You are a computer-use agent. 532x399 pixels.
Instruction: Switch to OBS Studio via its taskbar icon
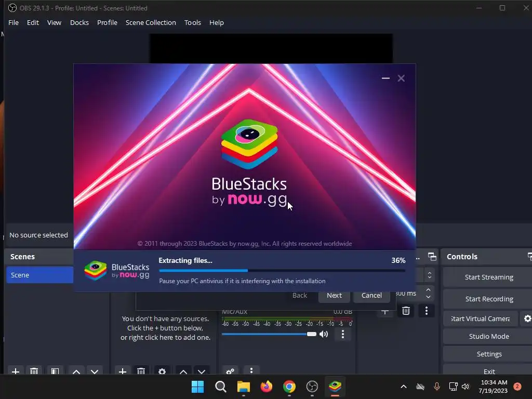(x=312, y=387)
